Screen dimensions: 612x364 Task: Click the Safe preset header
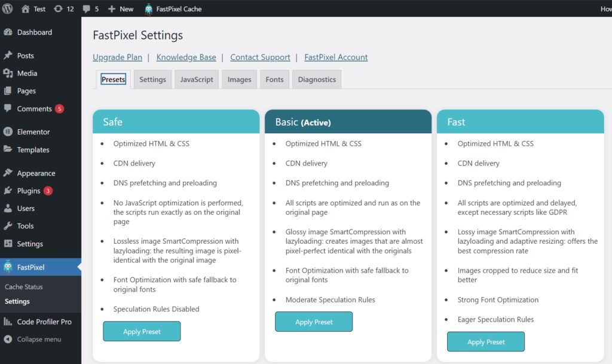[x=176, y=122]
